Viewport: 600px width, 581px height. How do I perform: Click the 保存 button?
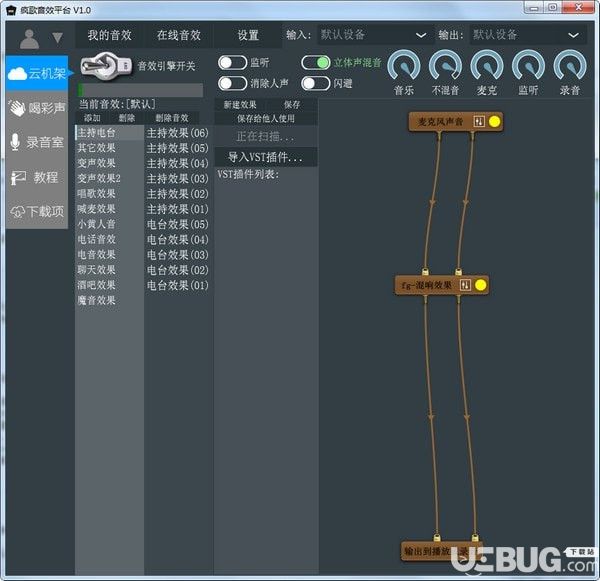pyautogui.click(x=292, y=105)
